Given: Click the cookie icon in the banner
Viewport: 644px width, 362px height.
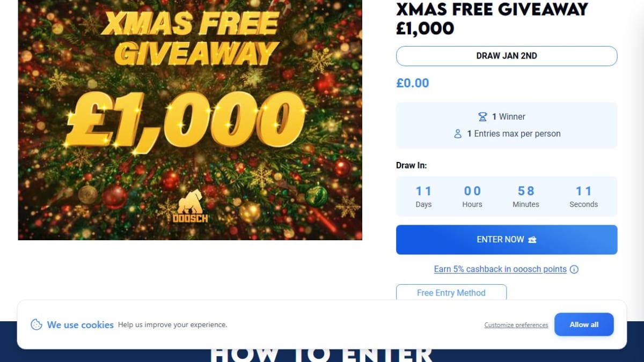Looking at the screenshot, I should point(36,324).
